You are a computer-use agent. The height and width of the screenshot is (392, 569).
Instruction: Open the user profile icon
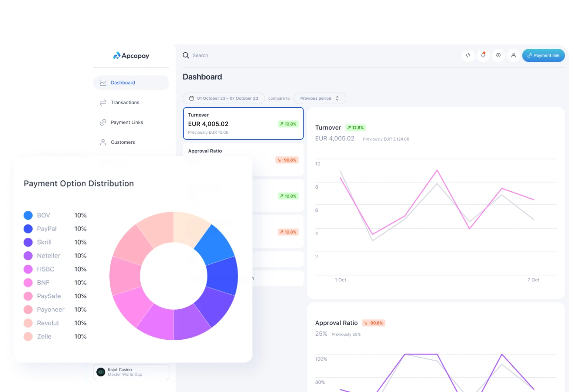514,55
